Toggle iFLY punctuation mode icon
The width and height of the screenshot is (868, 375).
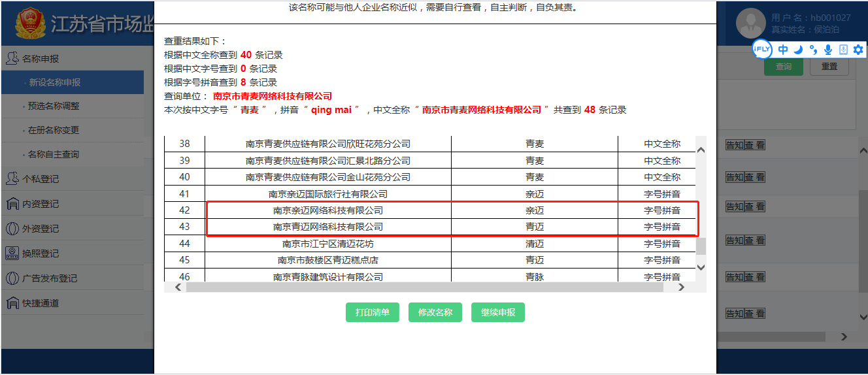tap(813, 50)
